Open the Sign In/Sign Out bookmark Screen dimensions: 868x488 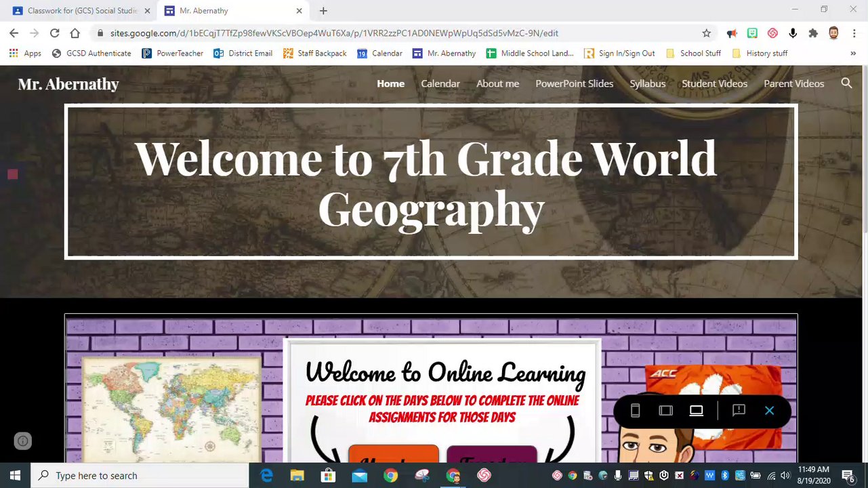click(x=619, y=53)
